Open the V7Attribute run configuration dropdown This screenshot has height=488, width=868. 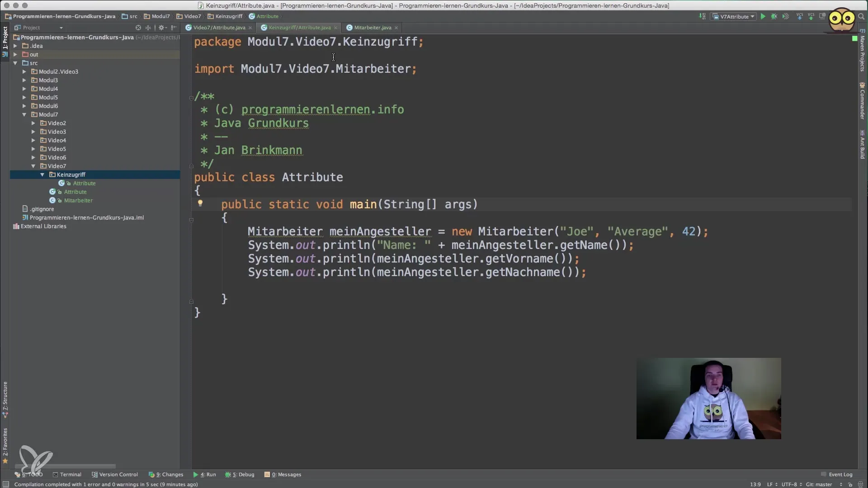click(x=734, y=16)
